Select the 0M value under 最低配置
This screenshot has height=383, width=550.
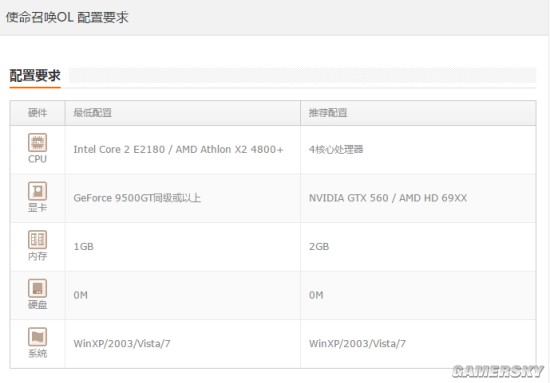tap(81, 295)
